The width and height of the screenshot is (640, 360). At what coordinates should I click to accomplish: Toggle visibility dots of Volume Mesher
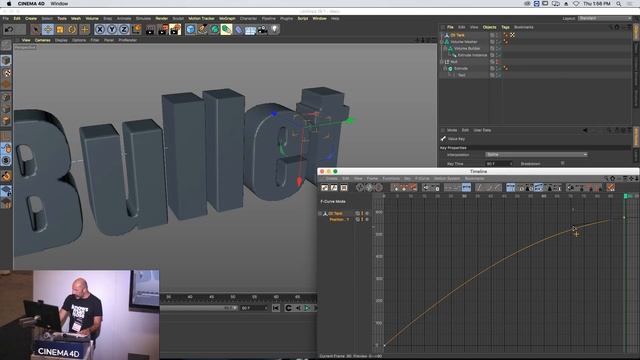(x=497, y=42)
